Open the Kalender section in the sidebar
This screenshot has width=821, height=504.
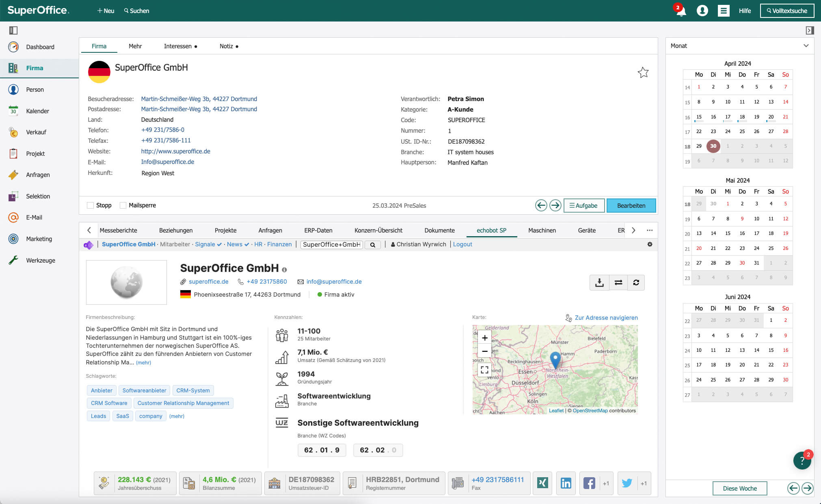tap(37, 111)
